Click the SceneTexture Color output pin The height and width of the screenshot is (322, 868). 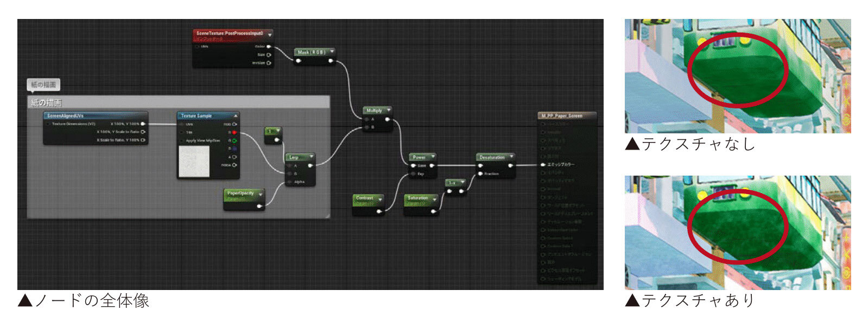[x=268, y=47]
